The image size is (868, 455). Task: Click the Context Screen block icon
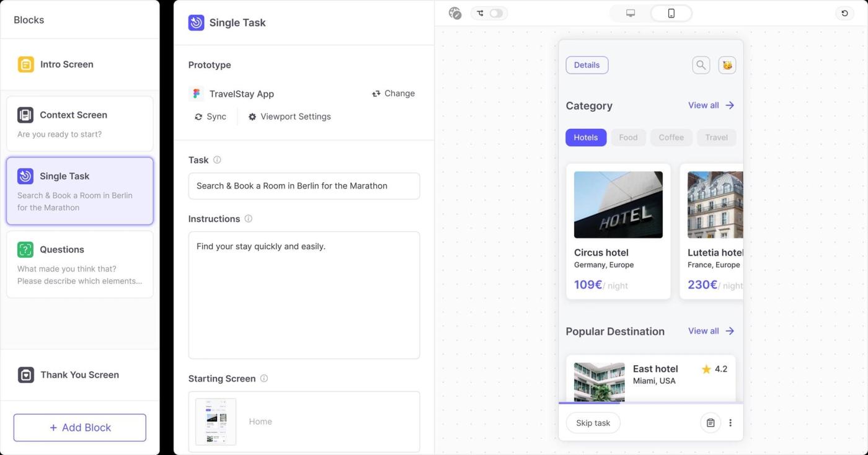pos(25,115)
